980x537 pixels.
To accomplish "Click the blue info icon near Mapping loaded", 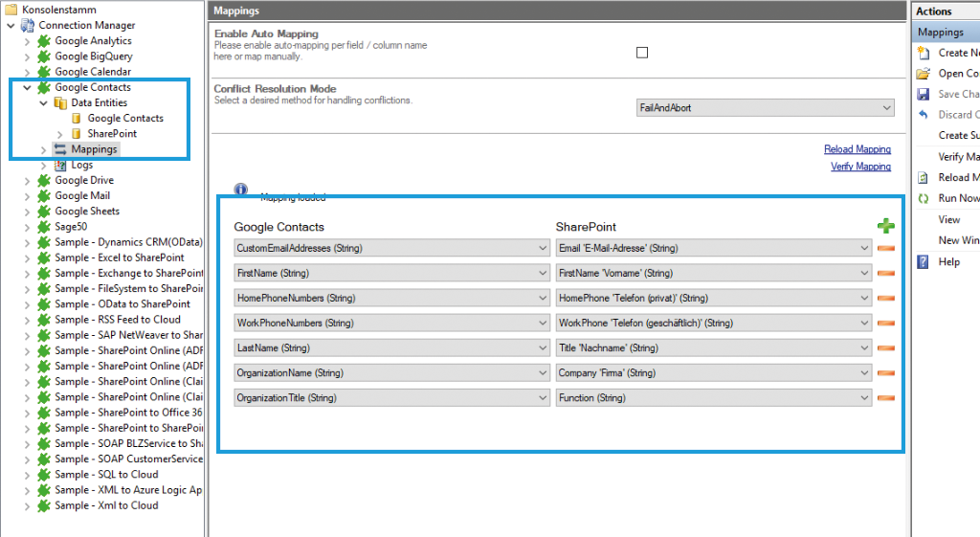I will tap(241, 190).
